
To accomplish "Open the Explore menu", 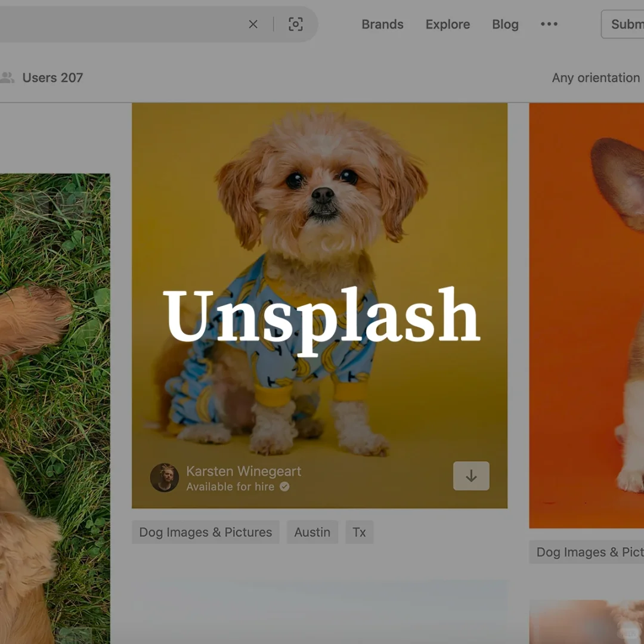I will coord(448,24).
